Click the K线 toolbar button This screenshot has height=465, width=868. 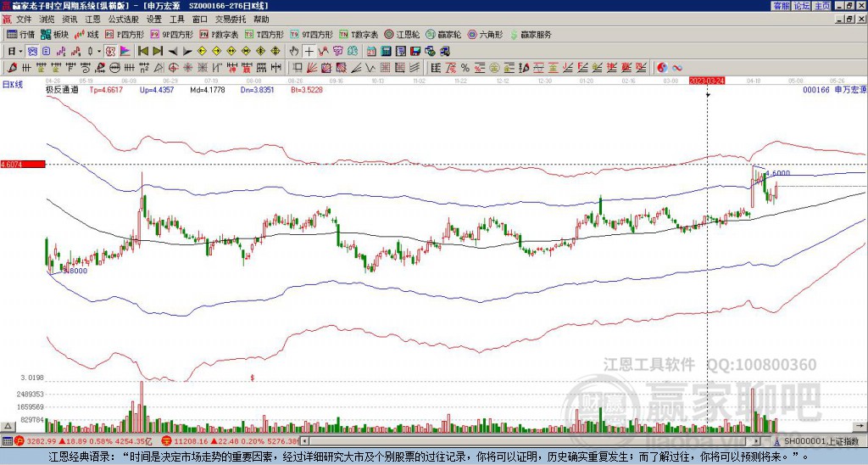click(86, 34)
